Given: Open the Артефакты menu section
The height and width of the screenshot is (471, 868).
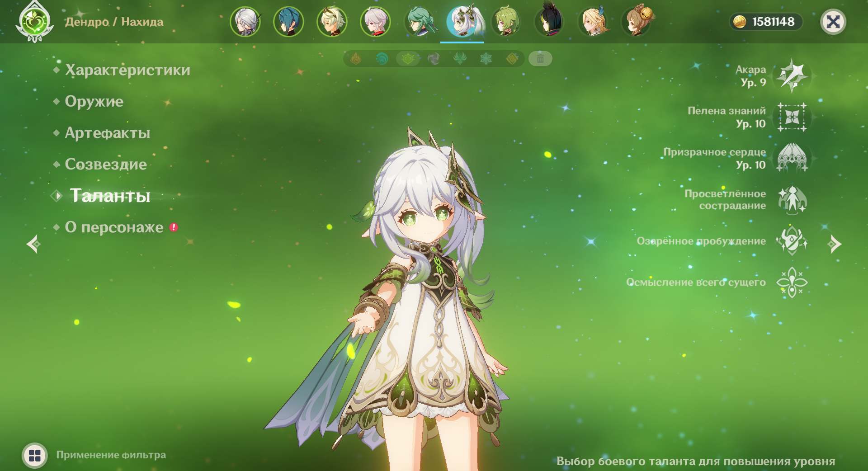Looking at the screenshot, I should click(x=108, y=133).
